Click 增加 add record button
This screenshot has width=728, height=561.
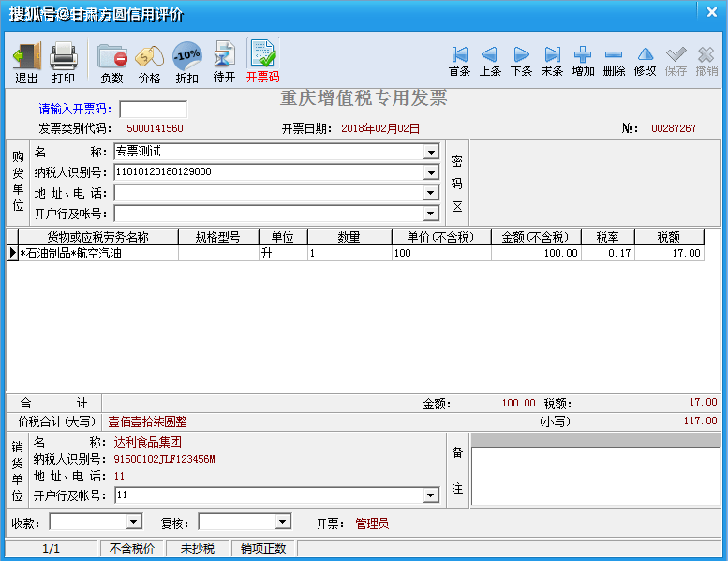[x=583, y=62]
